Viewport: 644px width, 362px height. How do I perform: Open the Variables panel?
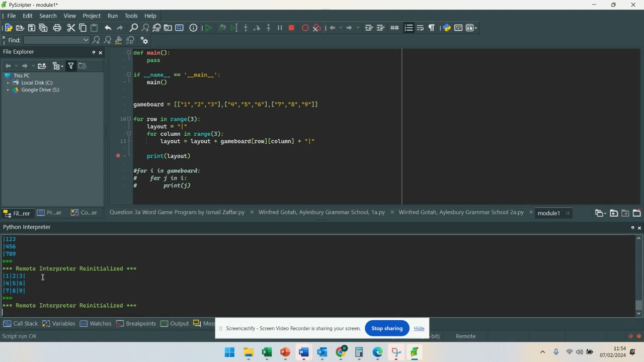coord(59,323)
